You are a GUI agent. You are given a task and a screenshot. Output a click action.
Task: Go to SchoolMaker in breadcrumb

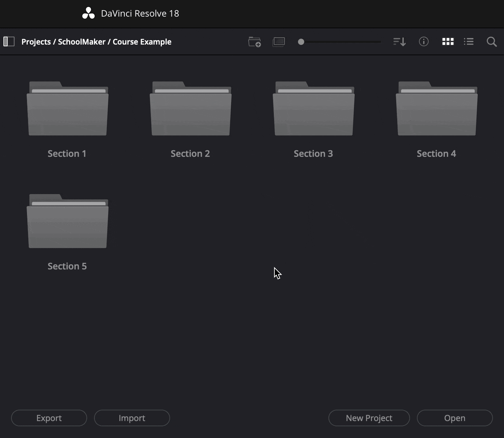click(x=82, y=42)
